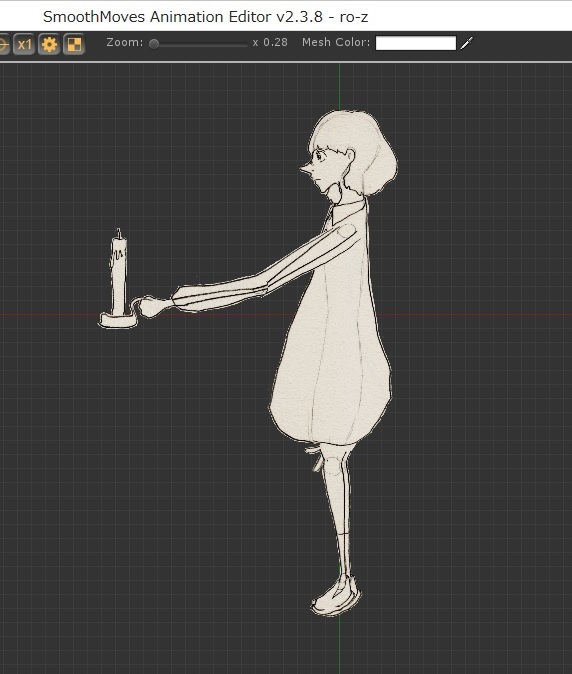Screen dimensions: 572x674
Task: Click the x1 reset zoom button
Action: tap(24, 44)
